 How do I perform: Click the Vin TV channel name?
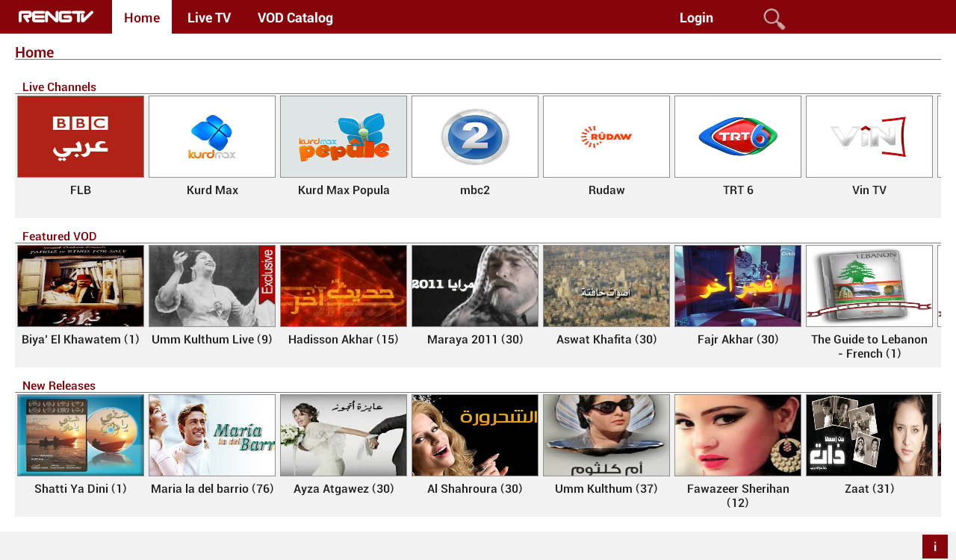(869, 190)
